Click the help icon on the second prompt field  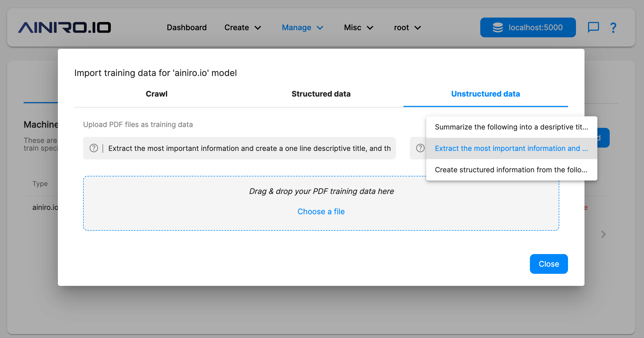click(420, 148)
